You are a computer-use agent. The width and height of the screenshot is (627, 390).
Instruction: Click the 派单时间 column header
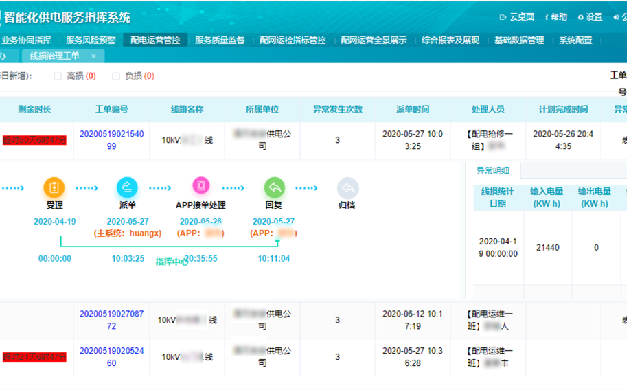(413, 109)
